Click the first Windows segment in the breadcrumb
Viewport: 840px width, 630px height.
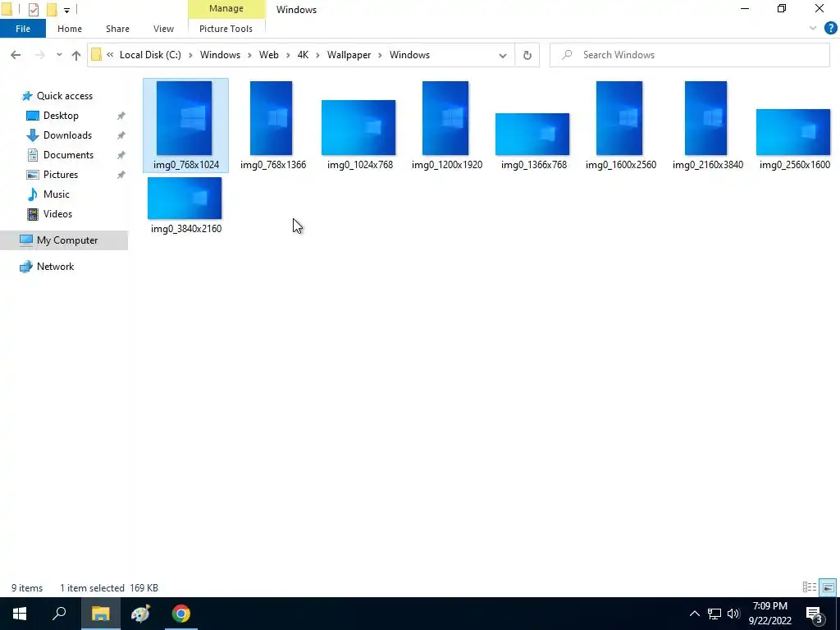click(x=220, y=55)
